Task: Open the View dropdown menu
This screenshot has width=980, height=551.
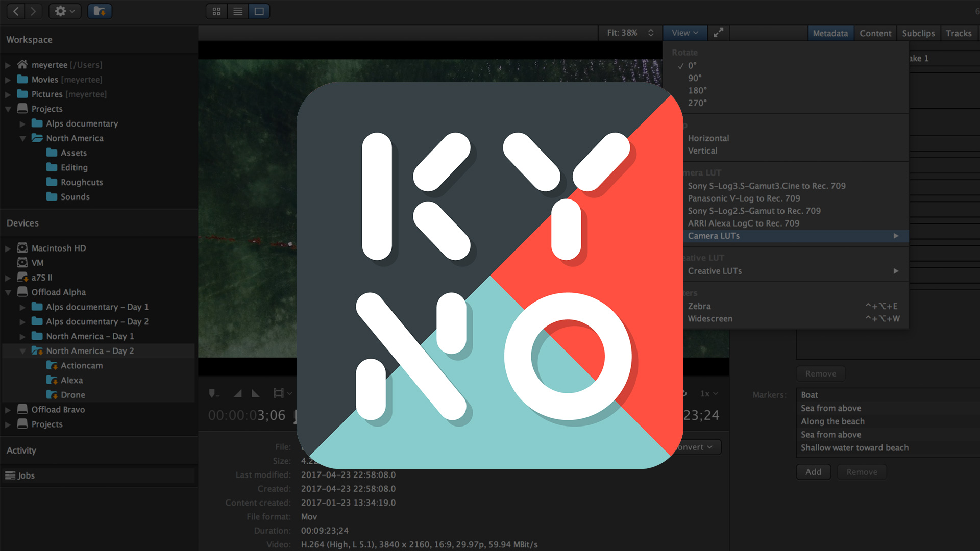Action: click(x=685, y=33)
